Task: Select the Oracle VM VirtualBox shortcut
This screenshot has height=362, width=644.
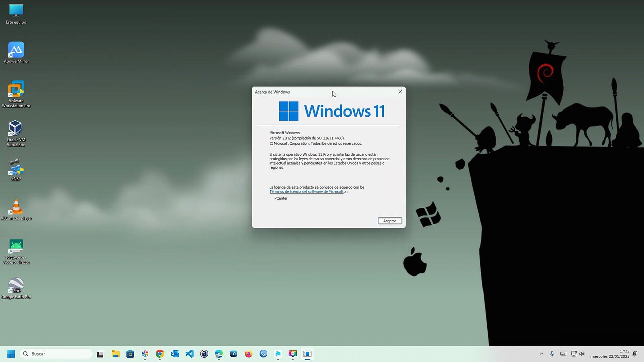Action: tap(16, 134)
